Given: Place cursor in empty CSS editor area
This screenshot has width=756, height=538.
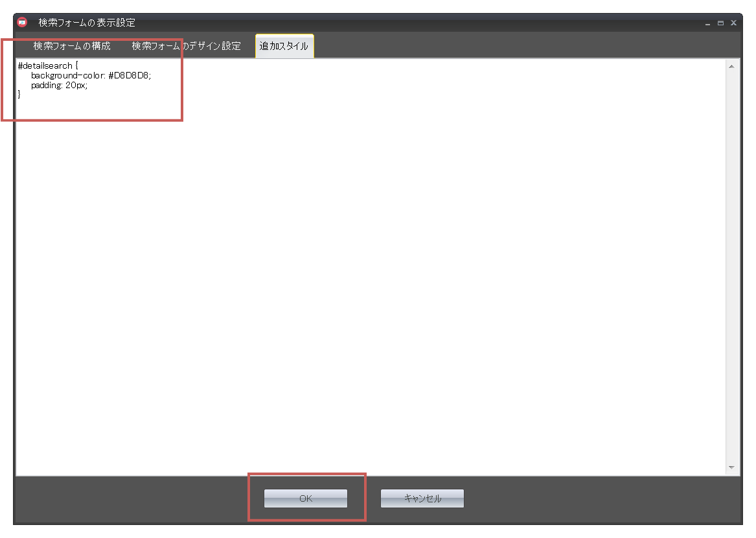Looking at the screenshot, I should pos(369,272).
